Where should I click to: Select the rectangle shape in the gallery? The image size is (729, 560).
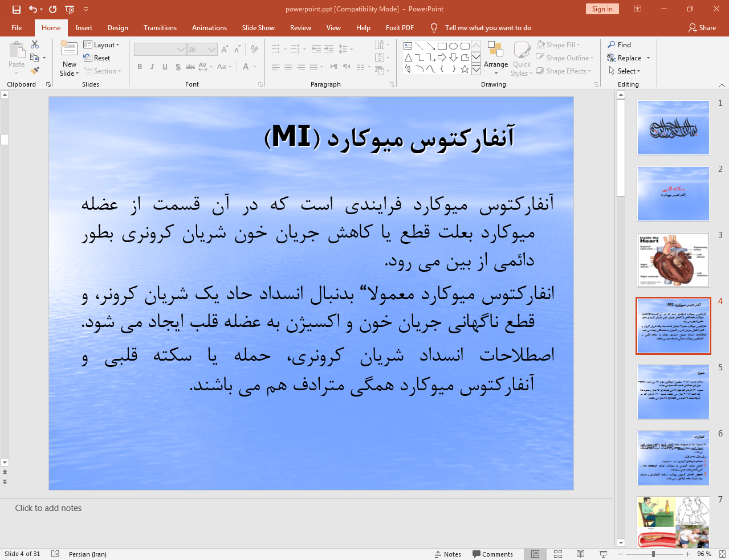442,46
